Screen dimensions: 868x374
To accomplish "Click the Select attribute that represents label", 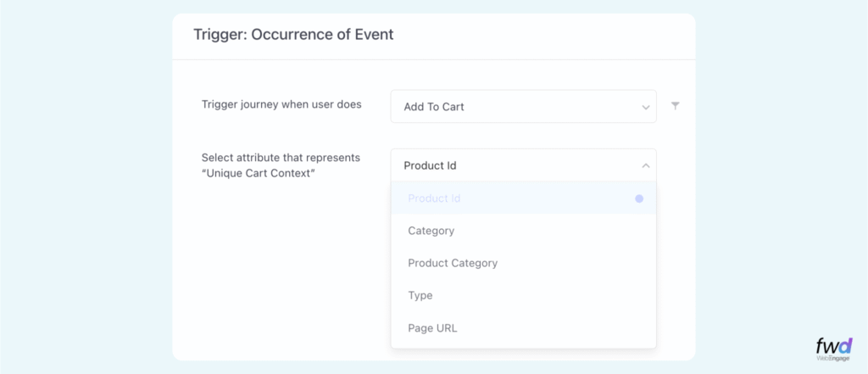I will [x=281, y=158].
